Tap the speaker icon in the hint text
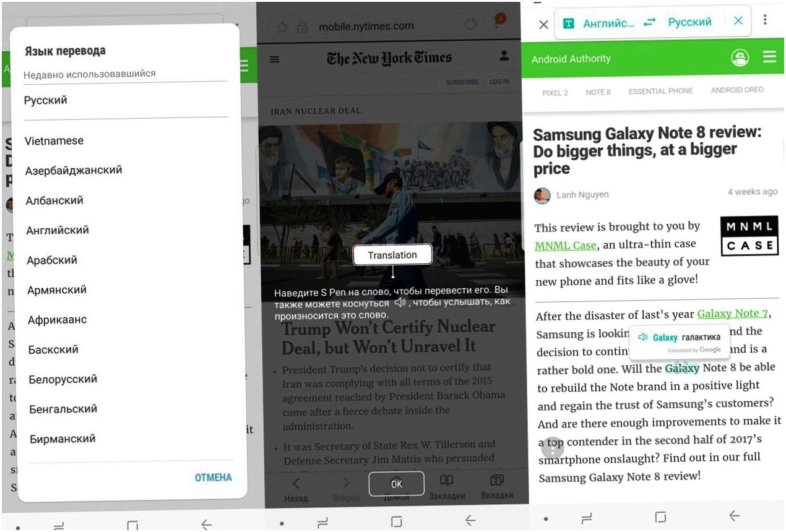Screen dimensions: 786x532 [x=401, y=302]
